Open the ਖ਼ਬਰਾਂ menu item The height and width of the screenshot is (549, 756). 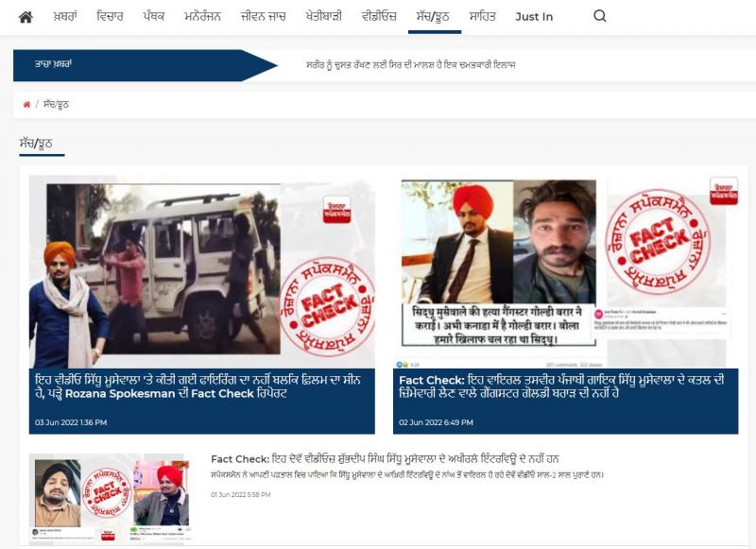pyautogui.click(x=65, y=16)
